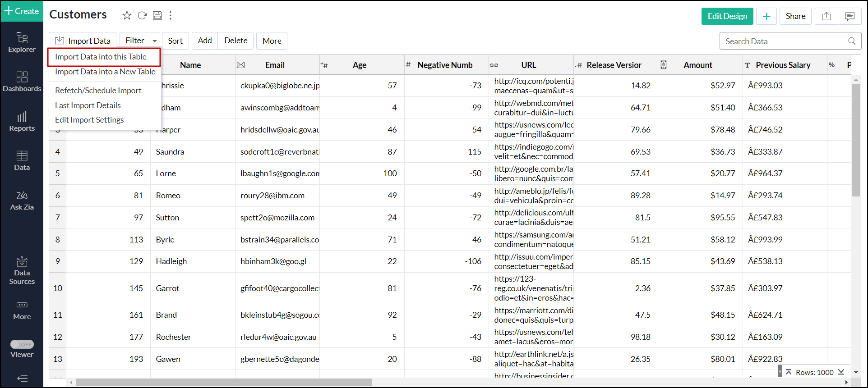The image size is (868, 388).
Task: Expand the Rows: 1000 bottom chevron
Action: [x=841, y=372]
